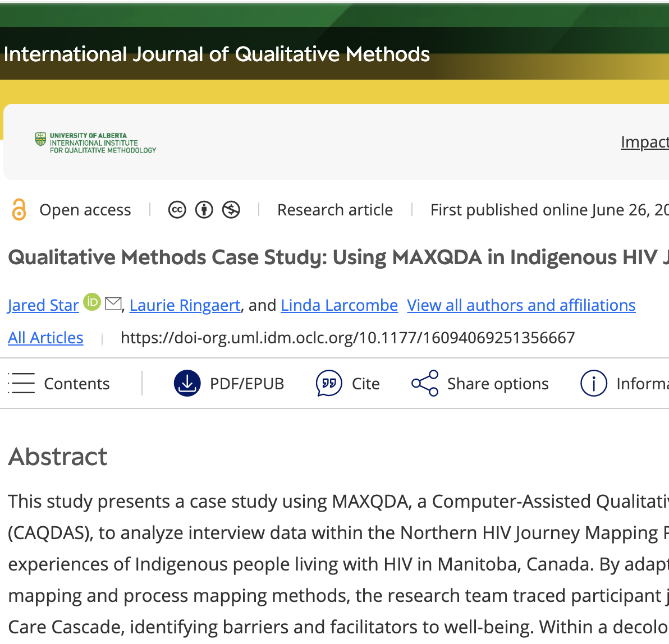Click the PDF/EPUB download icon
This screenshot has height=644, width=669.
(187, 383)
